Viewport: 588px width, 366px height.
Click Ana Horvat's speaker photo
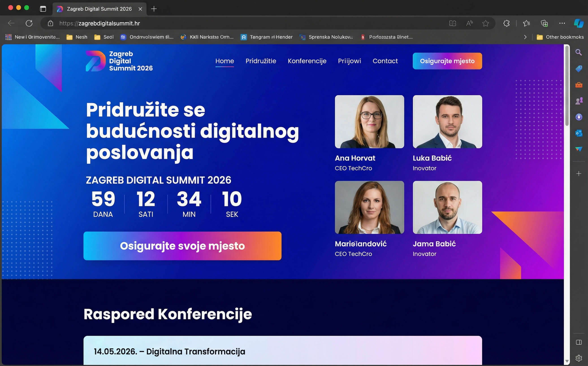coord(369,122)
